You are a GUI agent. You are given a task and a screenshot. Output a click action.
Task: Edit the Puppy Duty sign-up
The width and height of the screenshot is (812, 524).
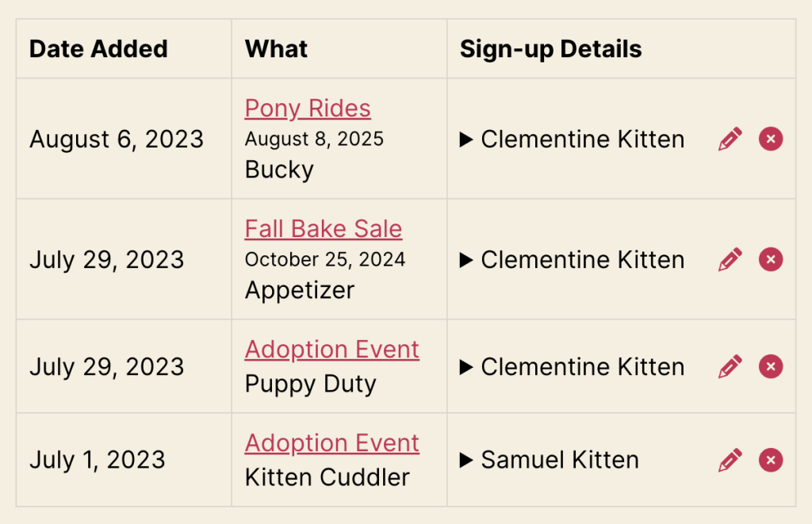coord(730,366)
